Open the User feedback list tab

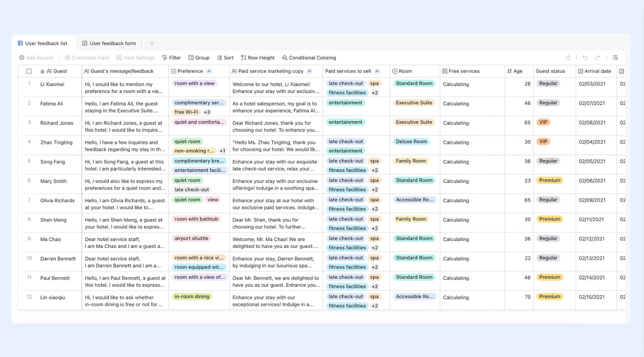pyautogui.click(x=42, y=43)
